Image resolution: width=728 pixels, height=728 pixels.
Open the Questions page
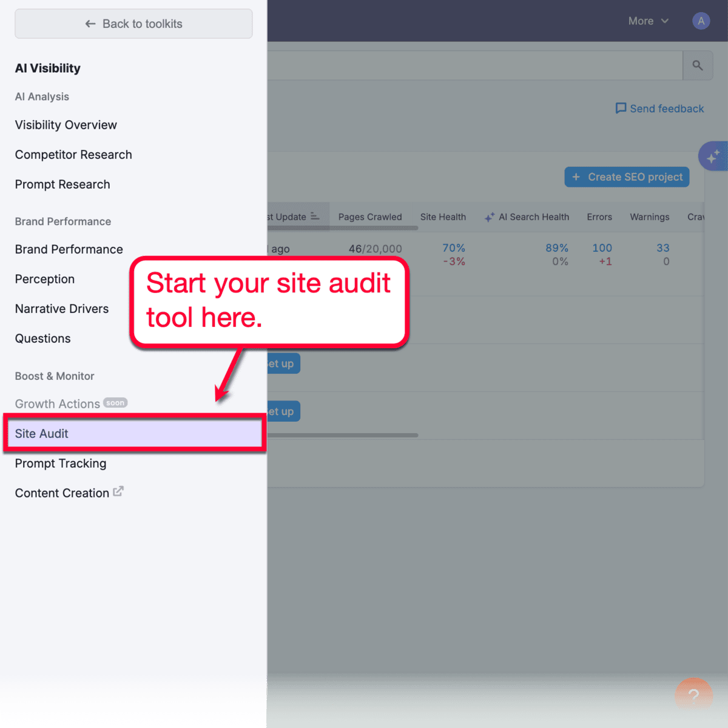(42, 338)
